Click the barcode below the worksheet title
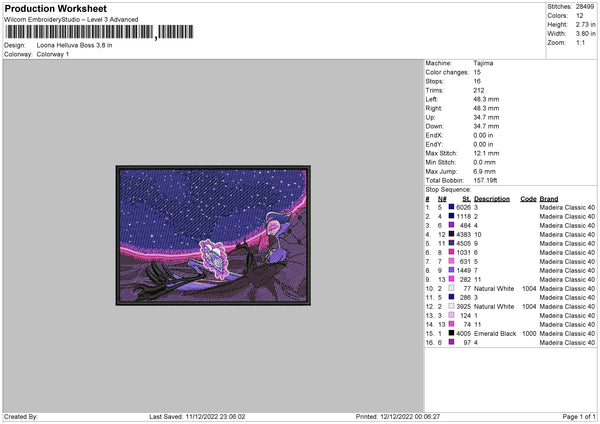600x424 pixels. [99, 32]
